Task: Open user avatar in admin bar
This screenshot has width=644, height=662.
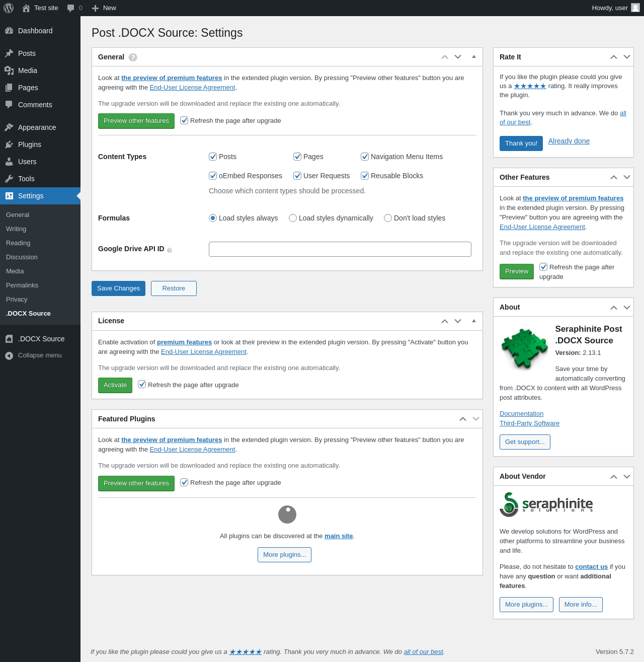Action: (635, 8)
